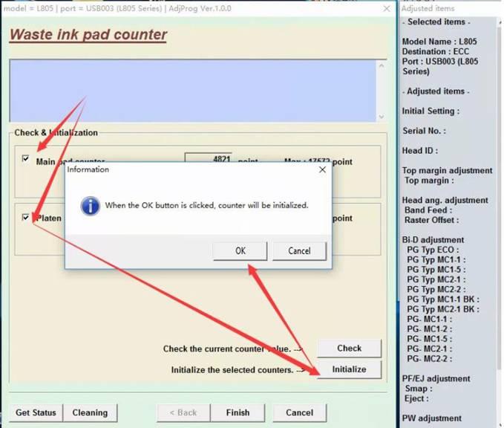Image resolution: width=504 pixels, height=428 pixels.
Task: Click the 4821 counter value field
Action: point(209,158)
